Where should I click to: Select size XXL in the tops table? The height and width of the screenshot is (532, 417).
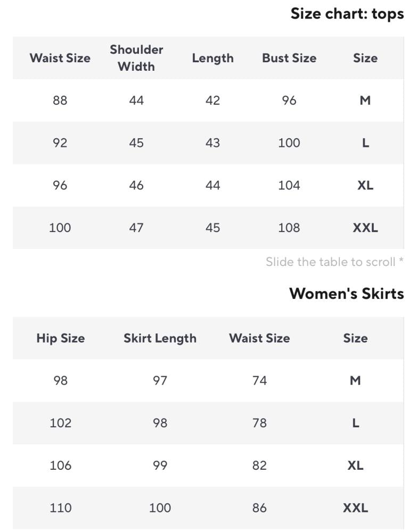click(x=365, y=228)
